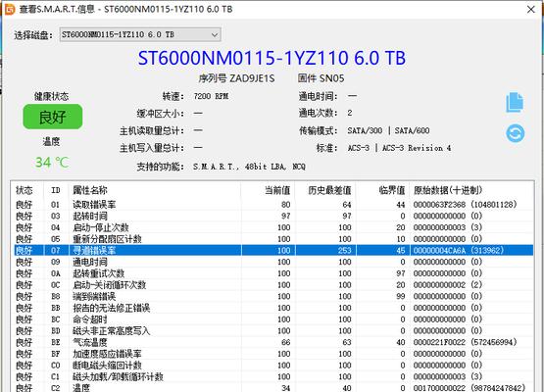
Task: Click the copy information icon
Action: (x=515, y=102)
